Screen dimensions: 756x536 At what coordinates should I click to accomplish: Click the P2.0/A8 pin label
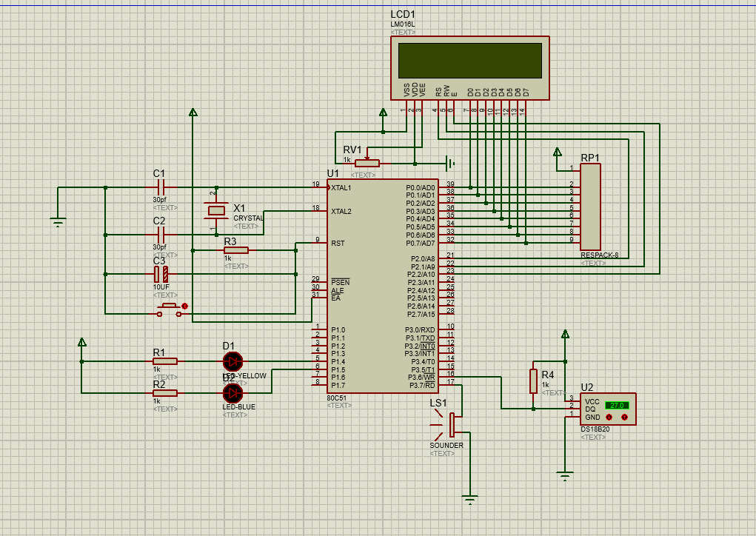[x=423, y=259]
